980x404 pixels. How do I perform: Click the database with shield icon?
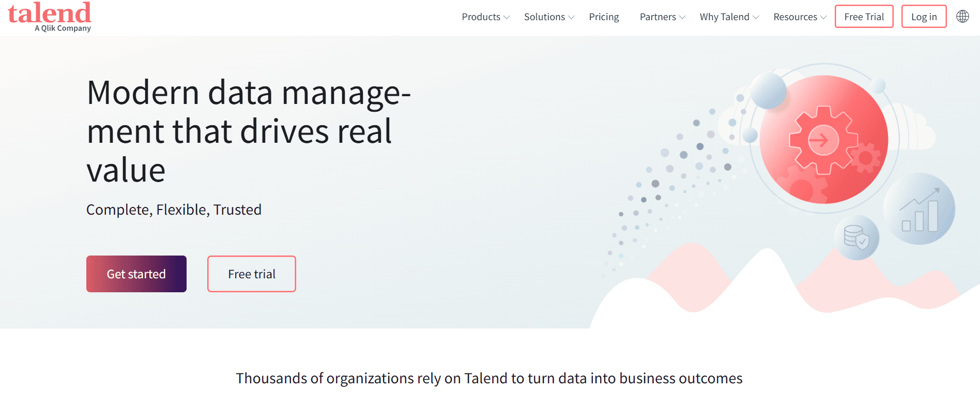coord(856,236)
